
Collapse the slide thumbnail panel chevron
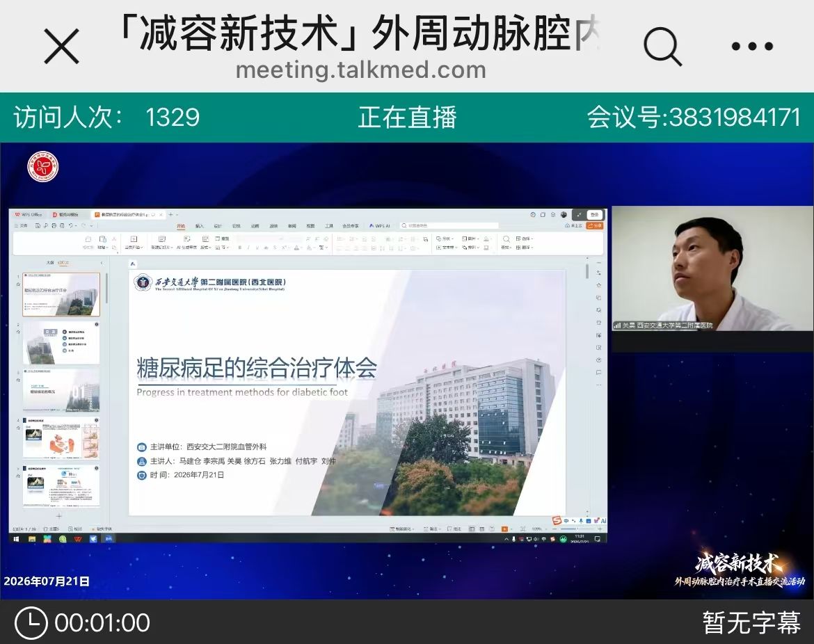pos(102,263)
